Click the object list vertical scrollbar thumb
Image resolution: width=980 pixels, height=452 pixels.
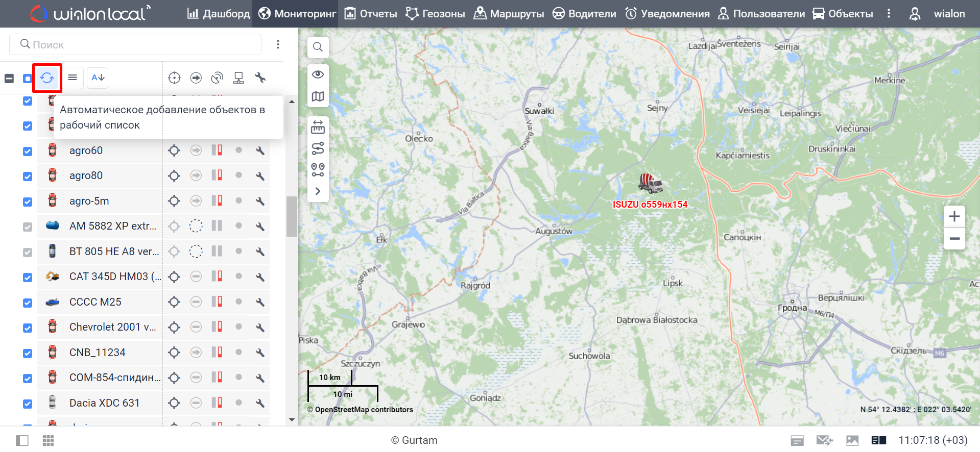(x=292, y=216)
